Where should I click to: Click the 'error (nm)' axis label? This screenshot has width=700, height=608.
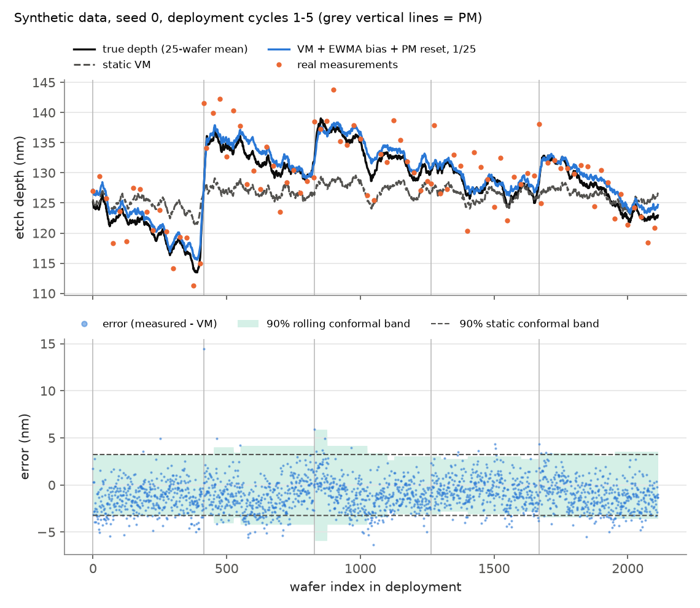pyautogui.click(x=25, y=447)
